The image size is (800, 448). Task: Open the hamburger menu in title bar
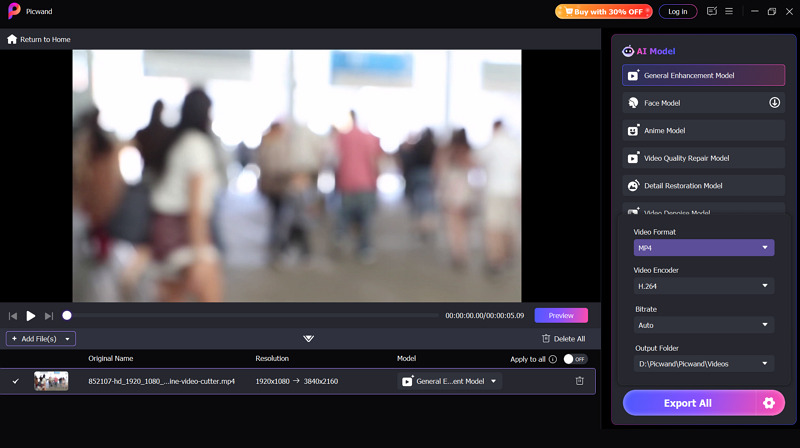click(x=729, y=11)
